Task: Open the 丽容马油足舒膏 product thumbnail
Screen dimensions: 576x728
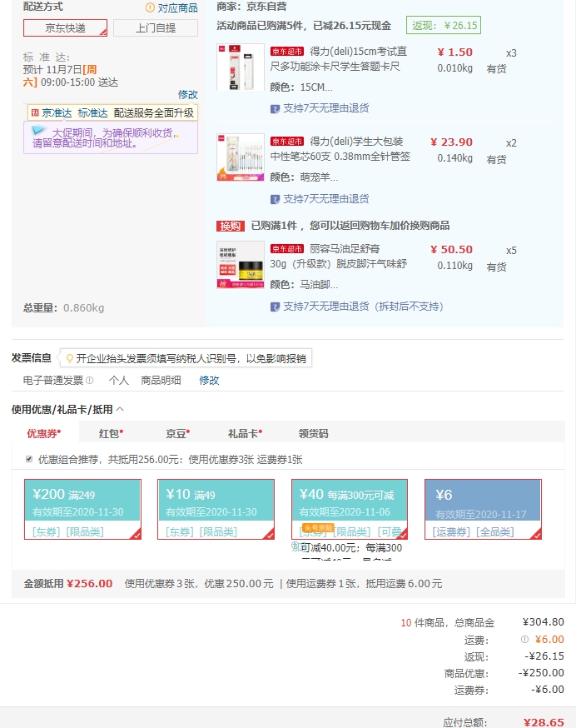Action: [241, 265]
